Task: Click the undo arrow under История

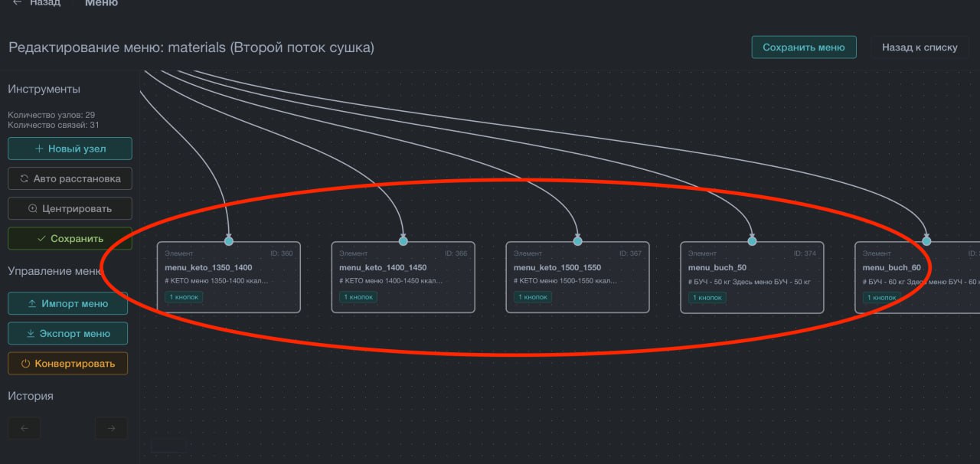Action: click(24, 428)
